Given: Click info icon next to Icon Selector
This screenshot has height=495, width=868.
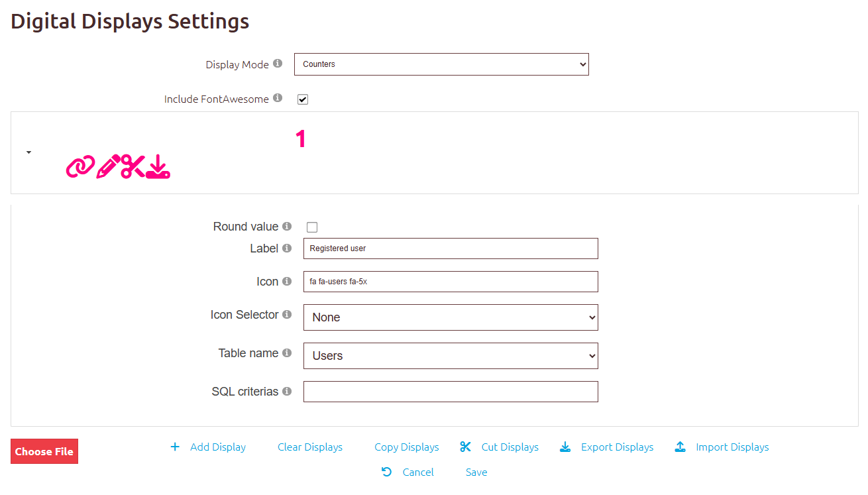Looking at the screenshot, I should pos(287,314).
